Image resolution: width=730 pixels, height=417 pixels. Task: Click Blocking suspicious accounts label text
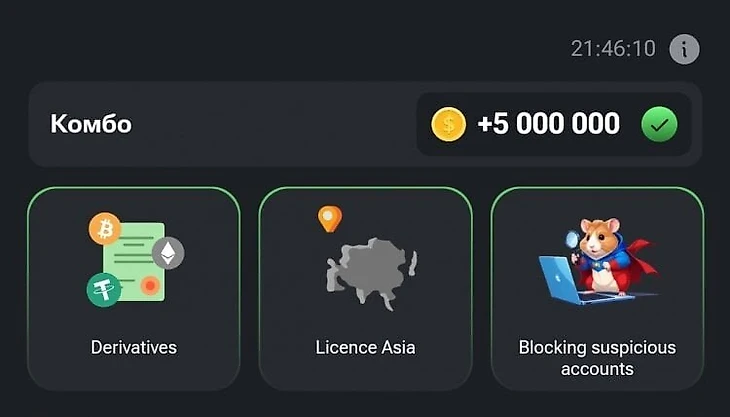tap(597, 358)
